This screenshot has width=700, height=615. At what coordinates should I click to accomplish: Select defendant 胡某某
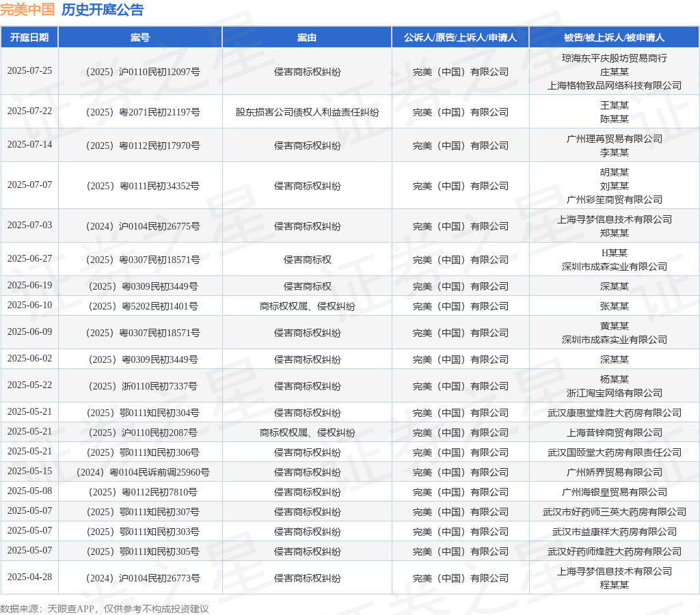615,172
